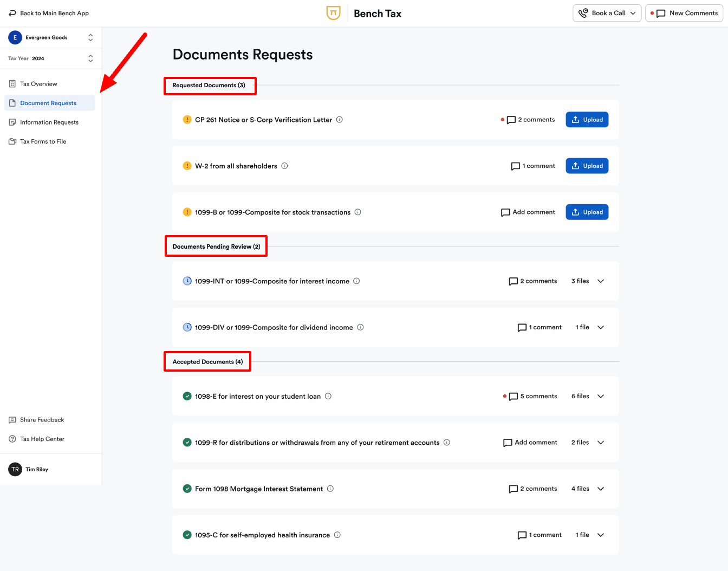Add comment on 1099-R retirement row
This screenshot has width=728, height=571.
point(530,443)
